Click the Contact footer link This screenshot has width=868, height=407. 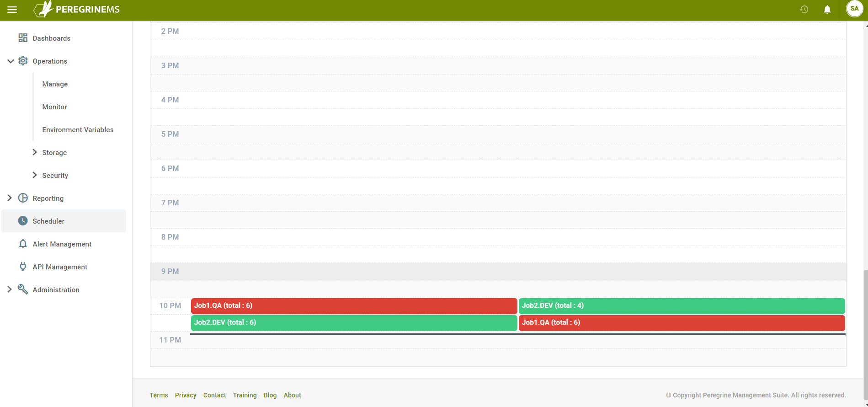[x=214, y=395]
